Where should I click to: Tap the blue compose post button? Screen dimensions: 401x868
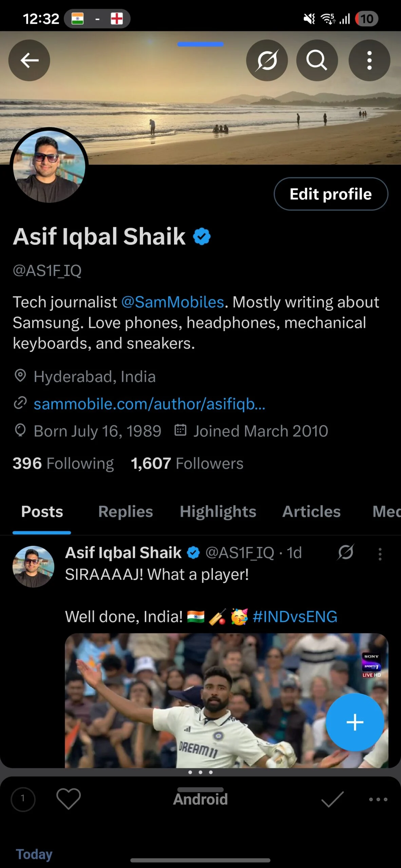[355, 722]
